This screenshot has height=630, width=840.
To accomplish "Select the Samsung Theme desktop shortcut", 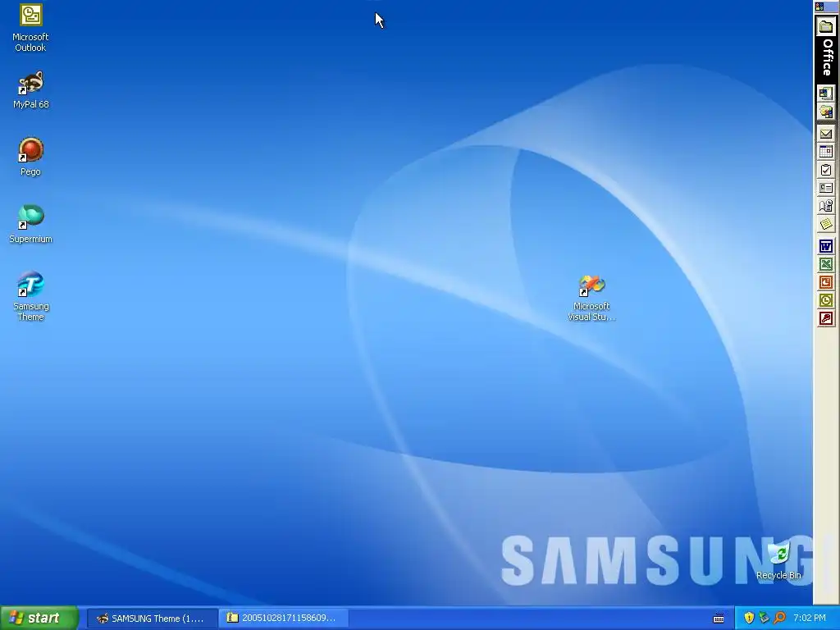I will 30,296.
